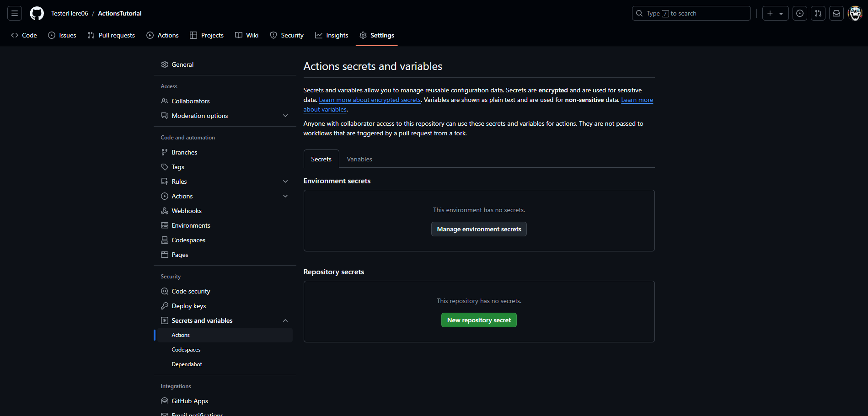Open Pages settings text

(180, 255)
